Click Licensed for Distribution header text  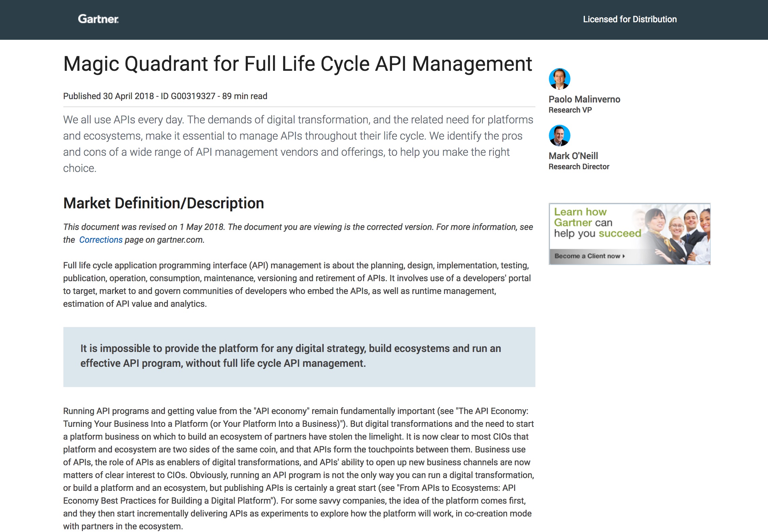pyautogui.click(x=630, y=19)
